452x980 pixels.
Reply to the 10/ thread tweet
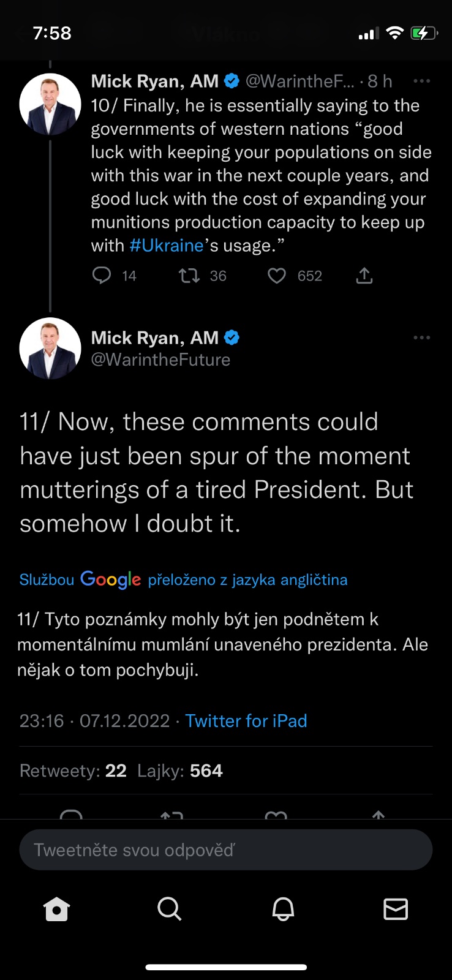[102, 276]
